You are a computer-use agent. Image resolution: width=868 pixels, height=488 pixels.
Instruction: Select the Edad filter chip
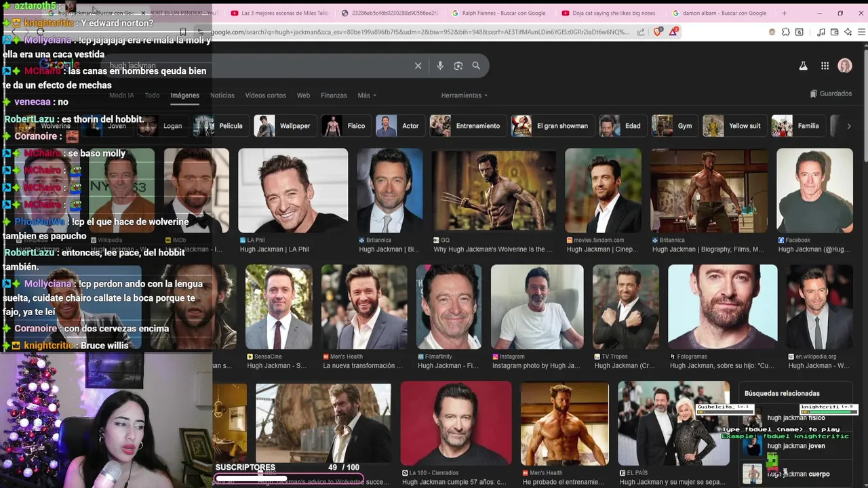[623, 126]
